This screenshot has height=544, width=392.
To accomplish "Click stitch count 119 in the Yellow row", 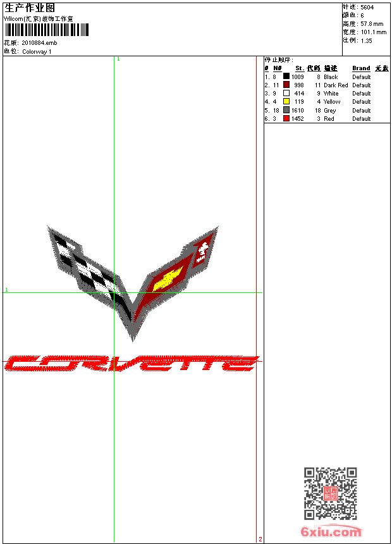I will point(299,102).
